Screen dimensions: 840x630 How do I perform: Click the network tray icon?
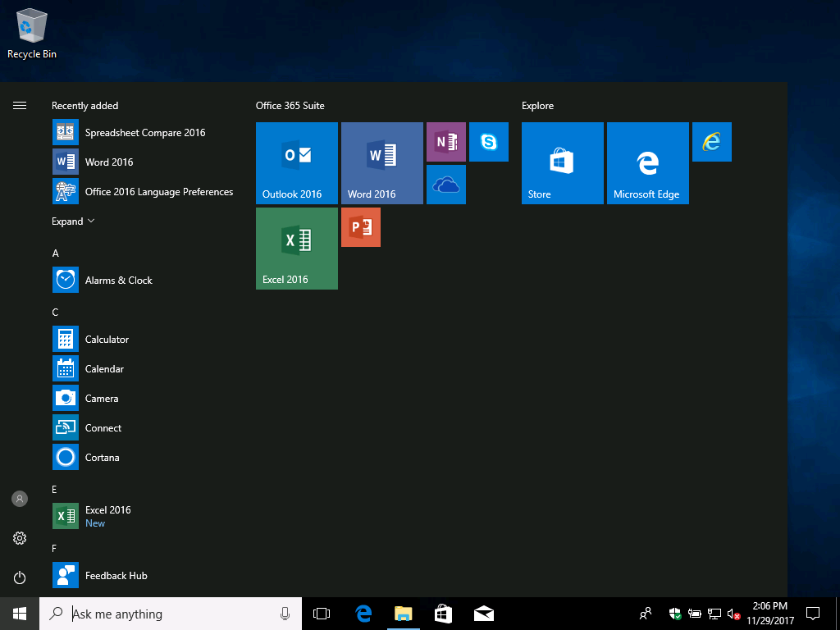714,614
